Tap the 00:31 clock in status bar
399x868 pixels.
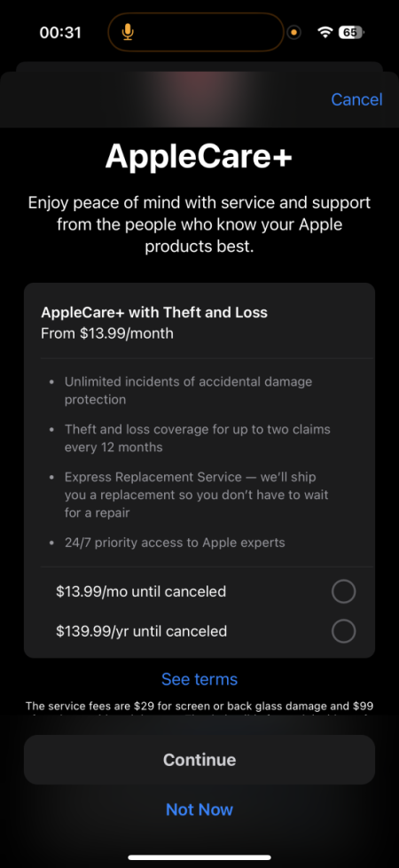pos(60,33)
